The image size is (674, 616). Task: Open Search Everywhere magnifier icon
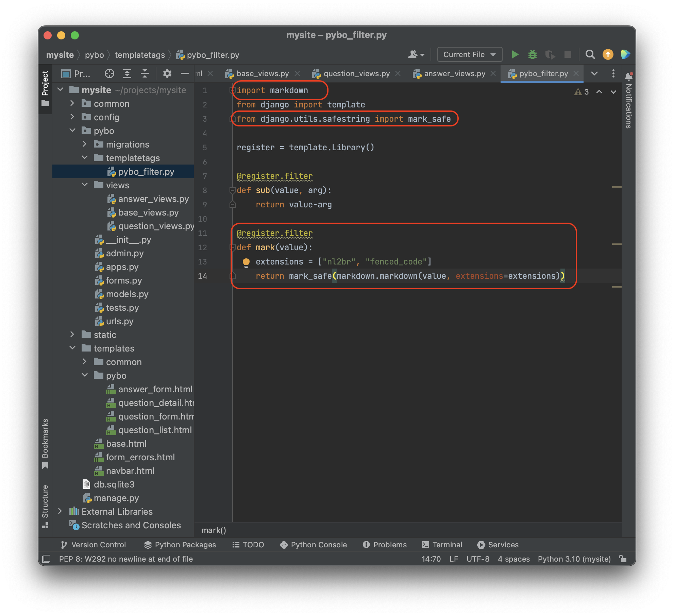(590, 54)
